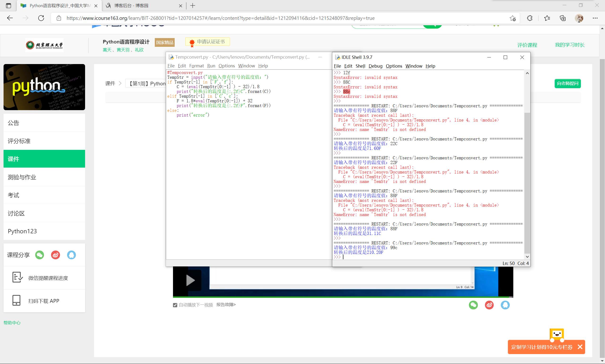Toggle auto-play next video checkbox
Image resolution: width=605 pixels, height=364 pixels.
pyautogui.click(x=175, y=305)
